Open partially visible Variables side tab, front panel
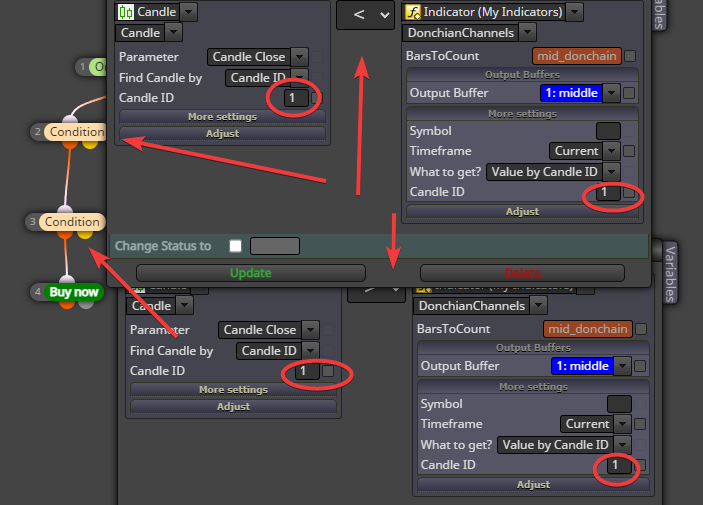The width and height of the screenshot is (703, 505). [659, 14]
